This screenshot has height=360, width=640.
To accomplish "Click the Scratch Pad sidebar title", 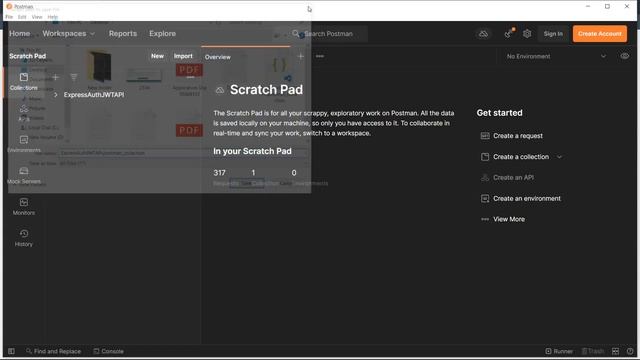I will (27, 56).
